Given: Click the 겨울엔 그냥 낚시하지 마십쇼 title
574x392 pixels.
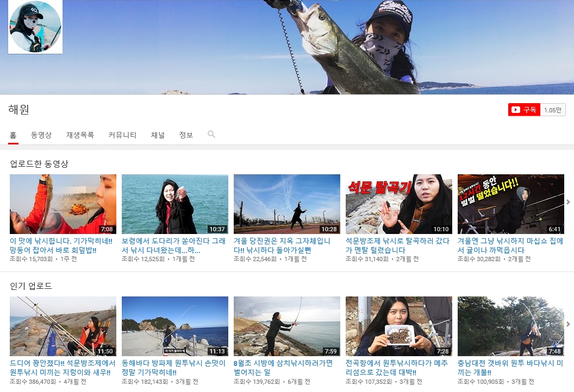Looking at the screenshot, I should coord(510,245).
